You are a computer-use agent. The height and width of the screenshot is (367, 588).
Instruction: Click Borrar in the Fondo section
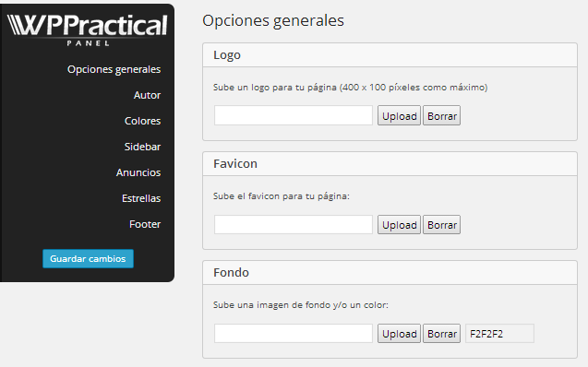[442, 333]
